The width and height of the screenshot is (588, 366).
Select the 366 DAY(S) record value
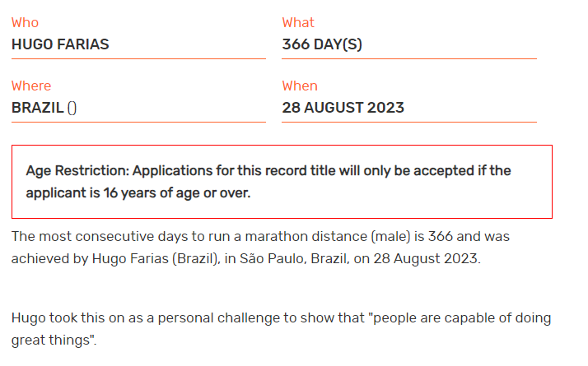322,44
